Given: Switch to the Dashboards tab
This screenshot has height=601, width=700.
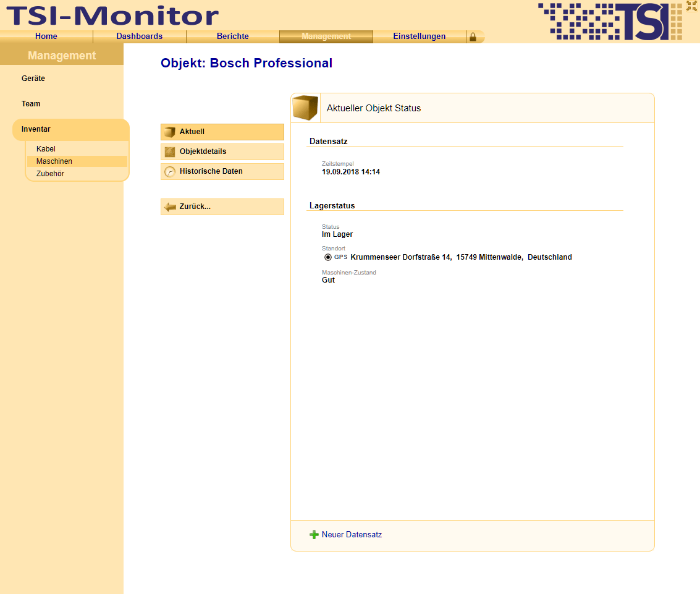Looking at the screenshot, I should coord(139,36).
